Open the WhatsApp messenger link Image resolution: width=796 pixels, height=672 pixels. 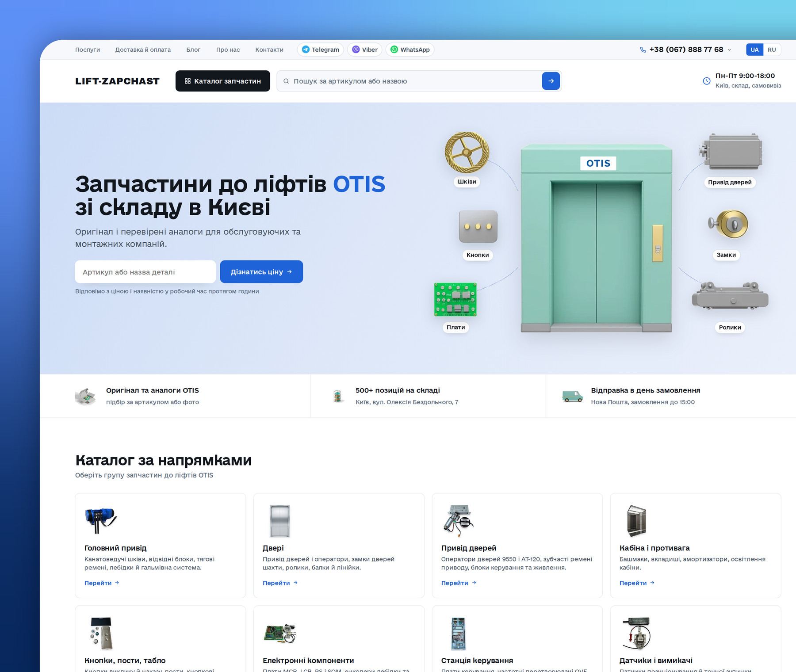click(x=410, y=50)
